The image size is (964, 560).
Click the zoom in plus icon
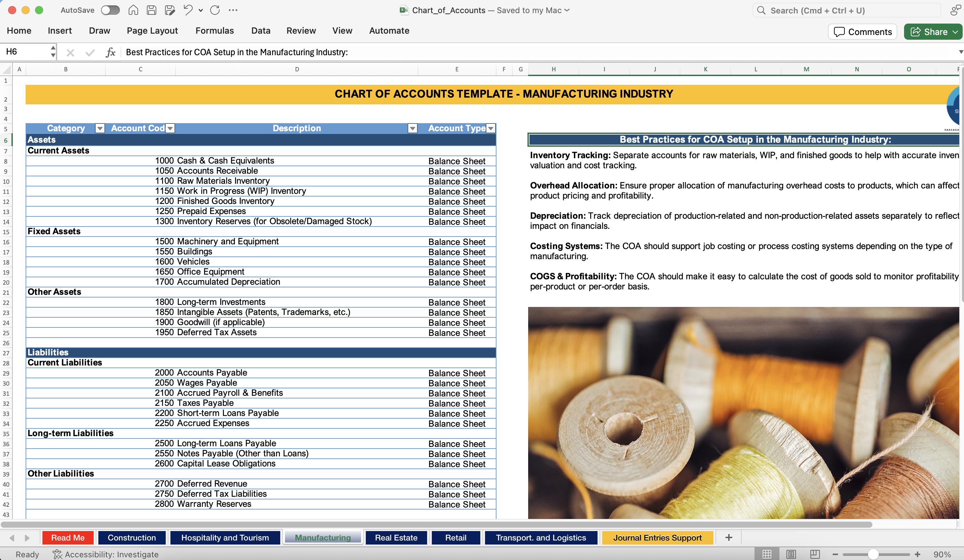917,554
